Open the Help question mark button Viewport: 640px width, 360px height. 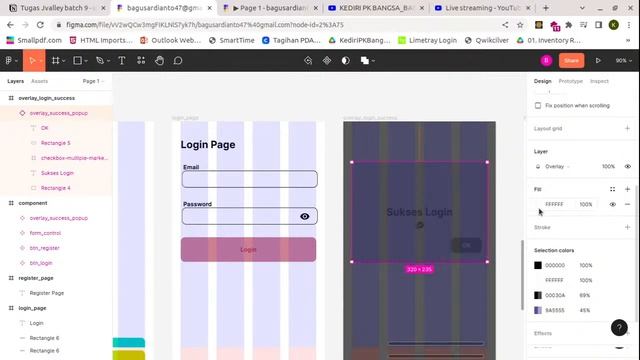(x=619, y=327)
